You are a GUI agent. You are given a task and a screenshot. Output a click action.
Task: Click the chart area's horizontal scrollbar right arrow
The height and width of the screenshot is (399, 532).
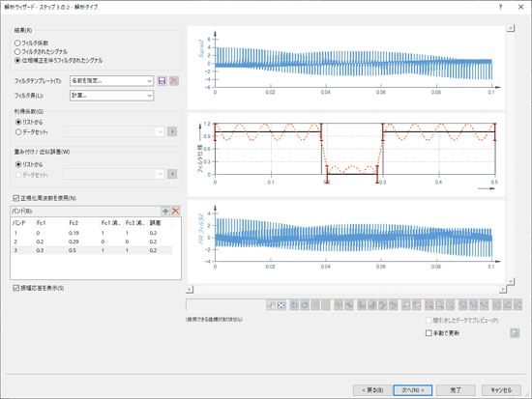pos(502,290)
